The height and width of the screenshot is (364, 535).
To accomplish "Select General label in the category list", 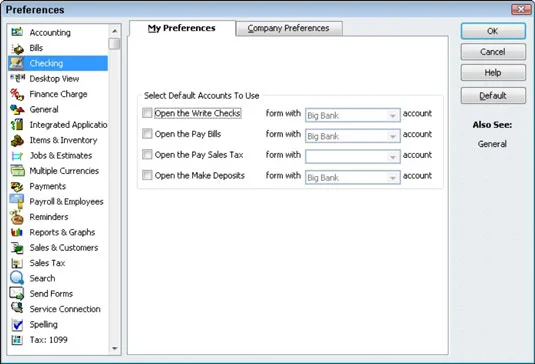I will click(44, 110).
